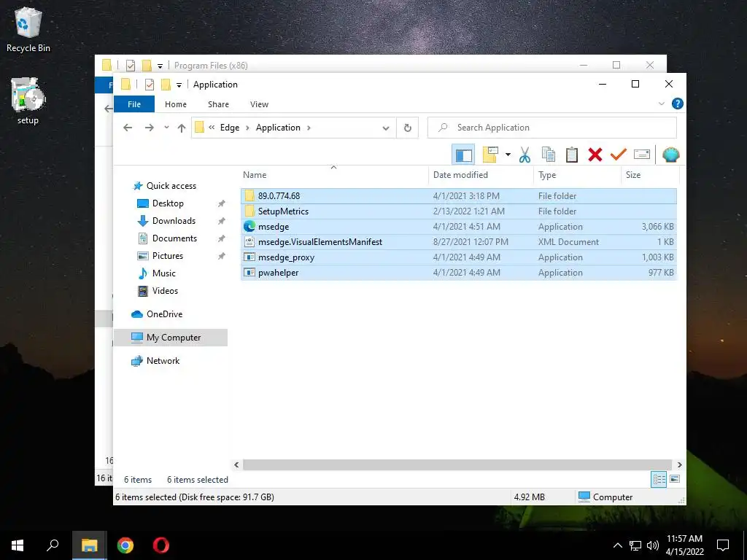Select the 89.0.774.68 folder
Image resolution: width=747 pixels, height=560 pixels.
(459, 195)
